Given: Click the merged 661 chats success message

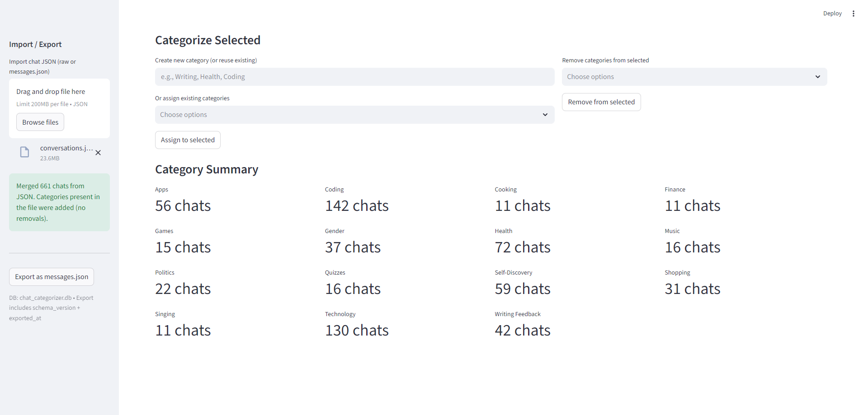Looking at the screenshot, I should pyautogui.click(x=59, y=202).
